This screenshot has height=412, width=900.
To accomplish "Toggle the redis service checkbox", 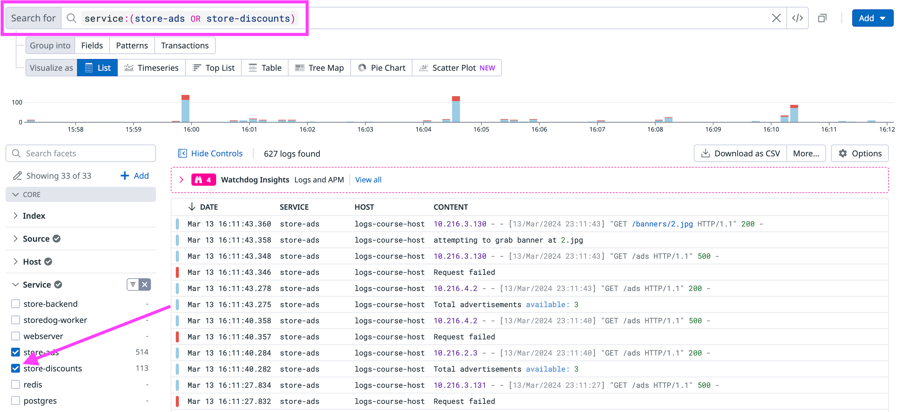I will point(15,384).
